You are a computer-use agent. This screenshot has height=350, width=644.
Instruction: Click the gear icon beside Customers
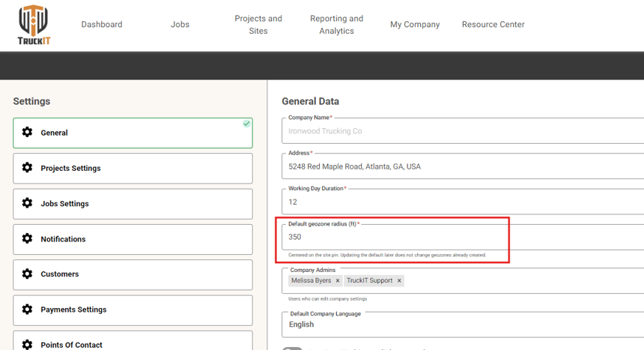click(27, 274)
